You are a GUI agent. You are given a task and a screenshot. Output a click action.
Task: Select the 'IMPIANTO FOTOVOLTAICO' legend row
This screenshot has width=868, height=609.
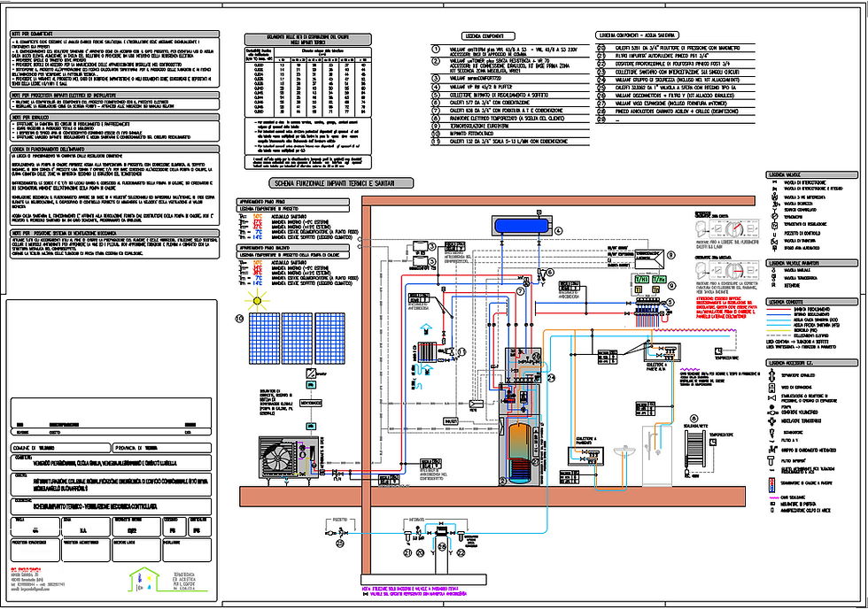[510, 134]
